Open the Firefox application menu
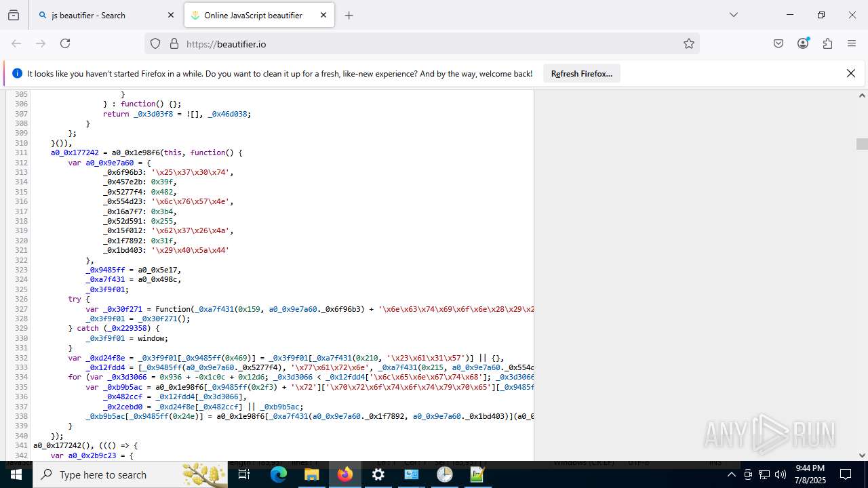Screen dimensions: 868x488 click(852, 43)
